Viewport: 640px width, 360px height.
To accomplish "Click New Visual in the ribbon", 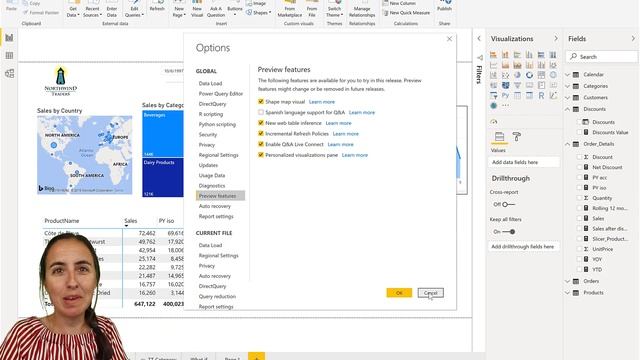I will pyautogui.click(x=197, y=9).
